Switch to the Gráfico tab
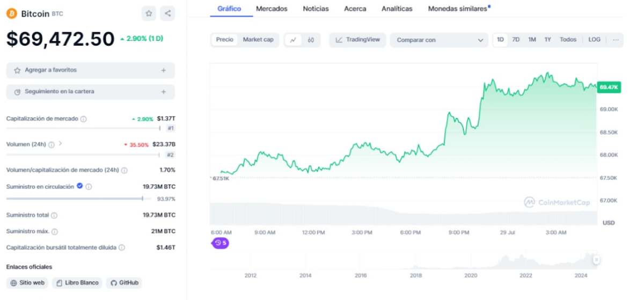644x300 pixels. [229, 9]
